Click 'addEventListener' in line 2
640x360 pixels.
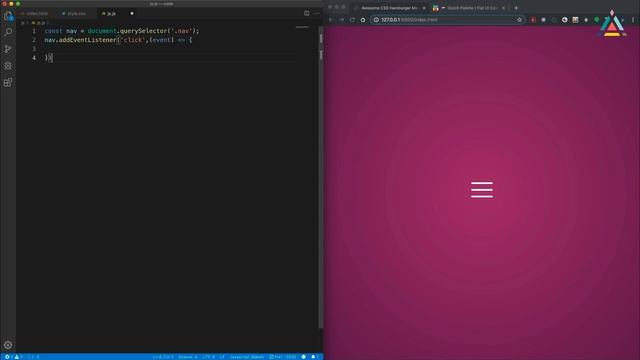pyautogui.click(x=87, y=40)
